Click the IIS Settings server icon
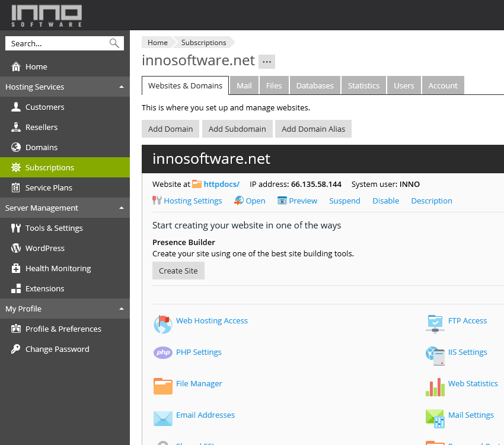 coord(435,356)
